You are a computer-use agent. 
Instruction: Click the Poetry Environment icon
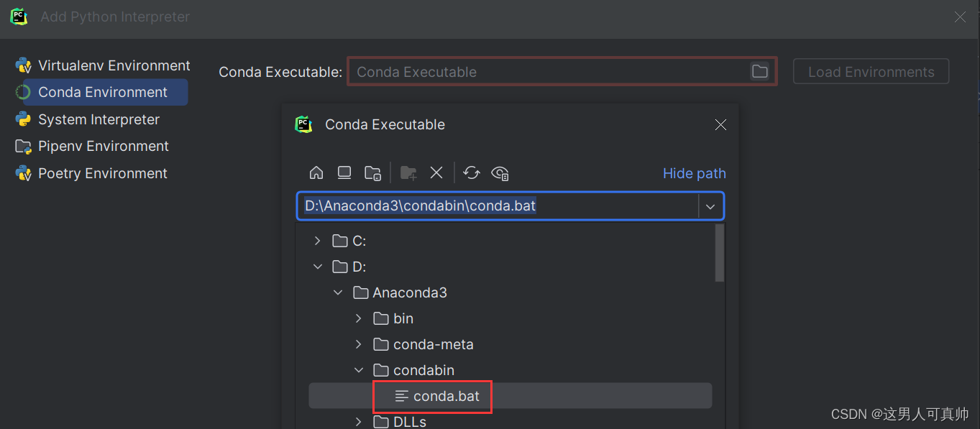click(x=23, y=173)
